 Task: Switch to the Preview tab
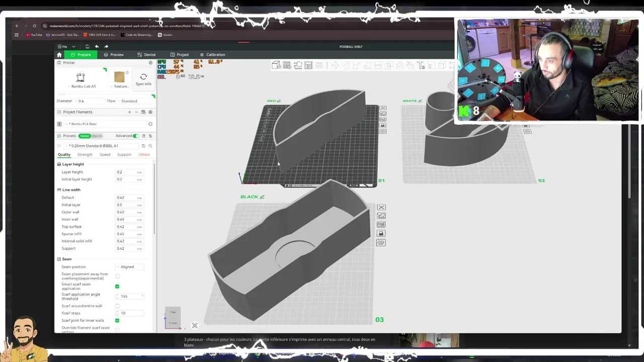coord(114,54)
